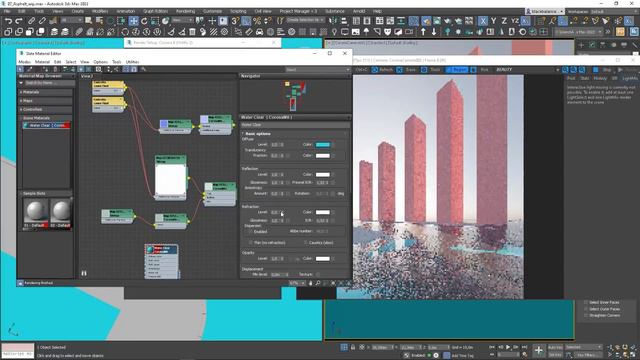
Task: Toggle the Percent Snap icon
Action: click(x=257, y=21)
